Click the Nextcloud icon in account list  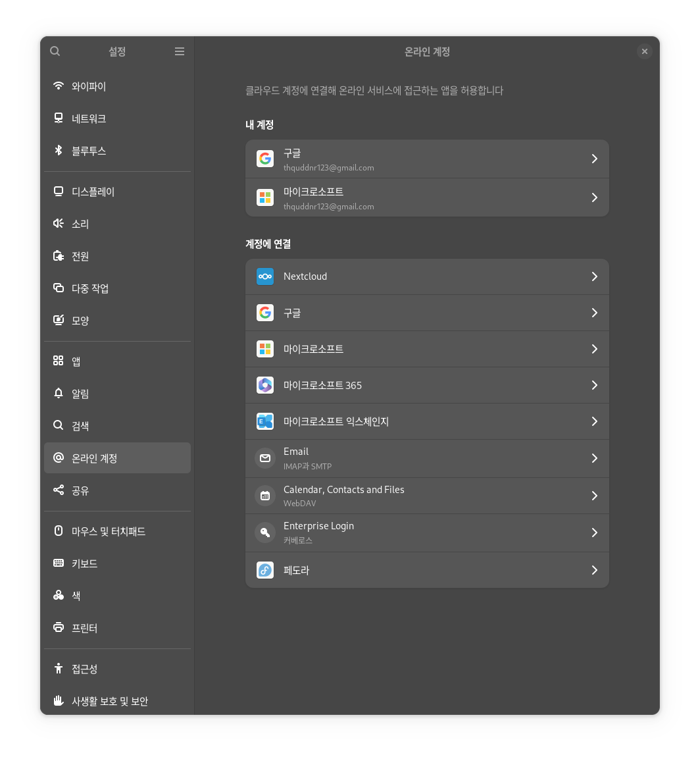[265, 276]
